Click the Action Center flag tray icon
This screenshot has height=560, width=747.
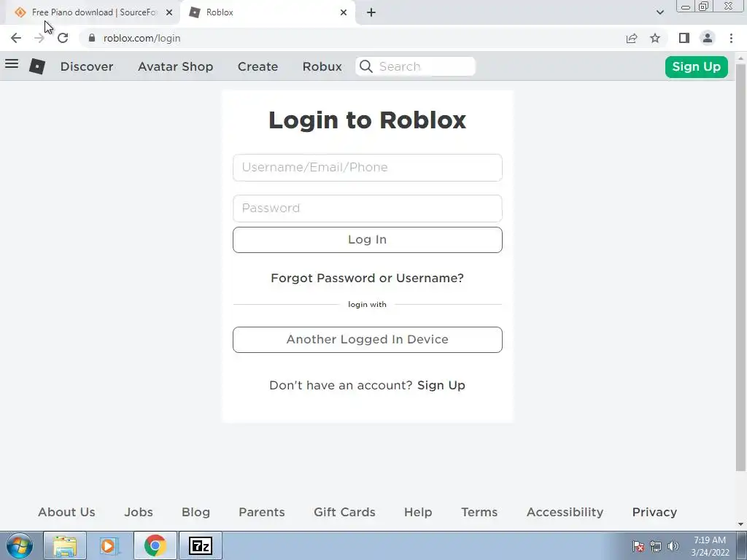tap(638, 546)
